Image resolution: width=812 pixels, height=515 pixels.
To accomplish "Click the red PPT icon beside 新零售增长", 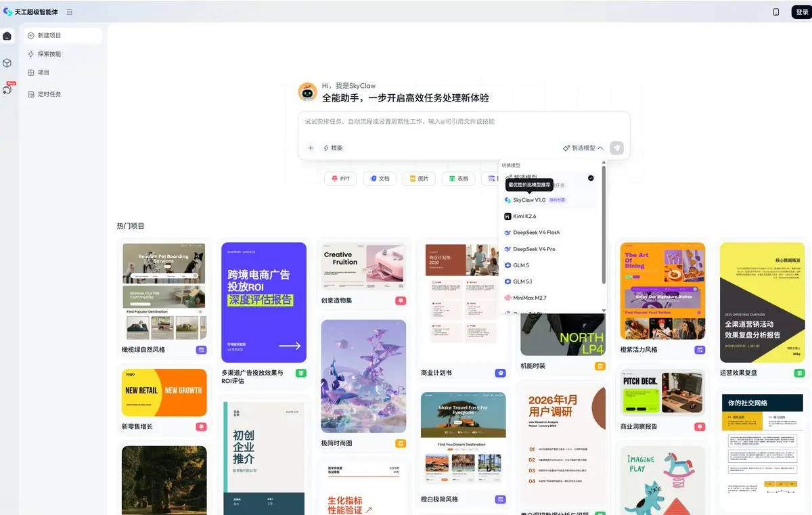I will point(201,427).
